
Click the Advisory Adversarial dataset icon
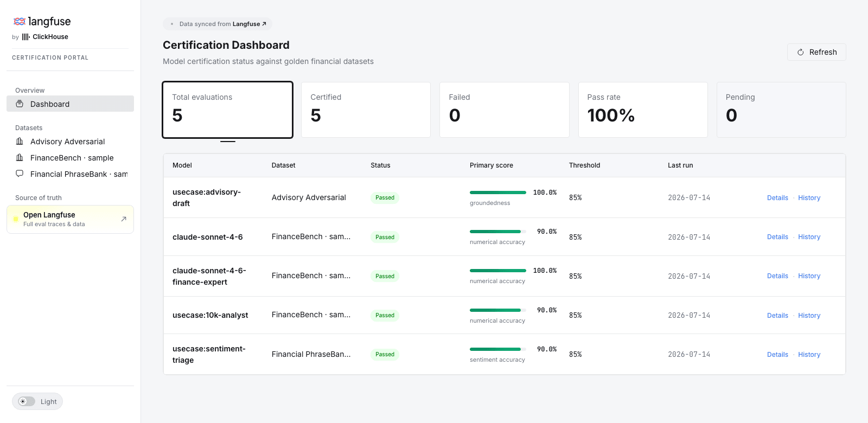point(20,141)
